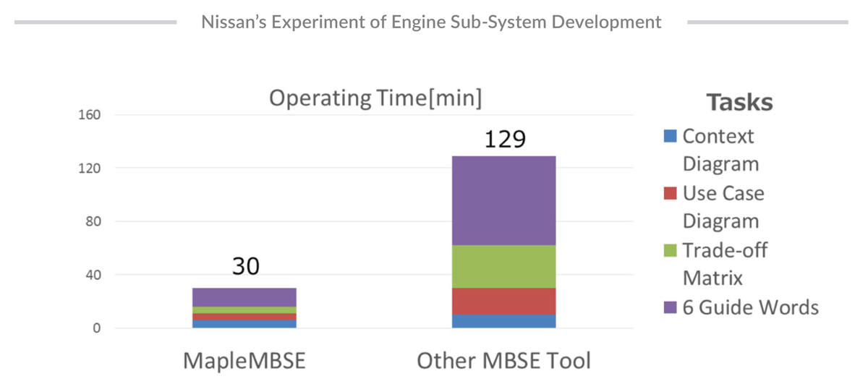Click the 'Tasks' legend heading
Screen dimensions: 868x384
739,102
